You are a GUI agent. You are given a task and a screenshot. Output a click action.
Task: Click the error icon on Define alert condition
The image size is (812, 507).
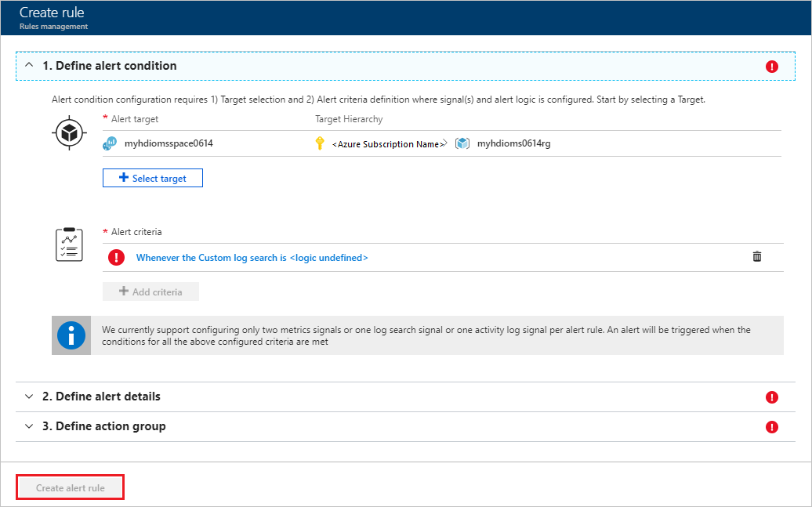click(772, 67)
